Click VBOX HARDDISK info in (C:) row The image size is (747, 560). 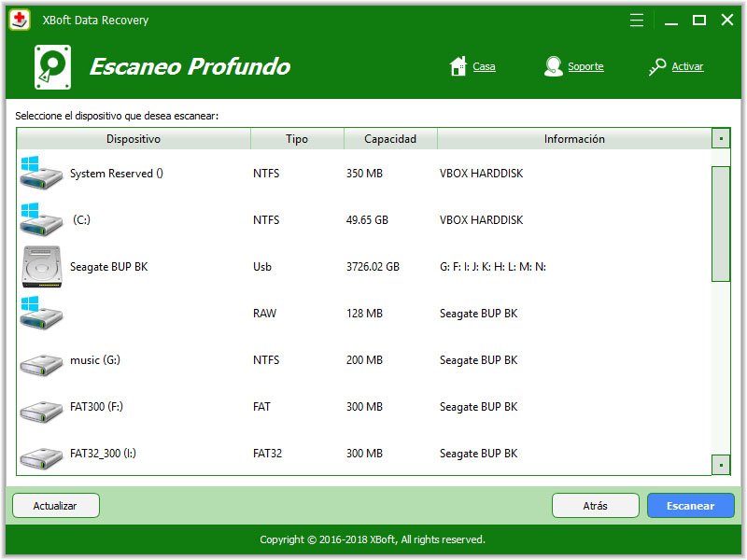pyautogui.click(x=482, y=220)
